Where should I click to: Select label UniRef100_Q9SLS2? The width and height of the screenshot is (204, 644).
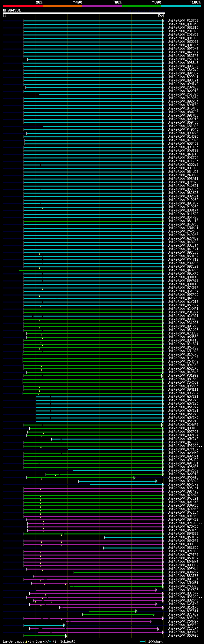point(183,66)
